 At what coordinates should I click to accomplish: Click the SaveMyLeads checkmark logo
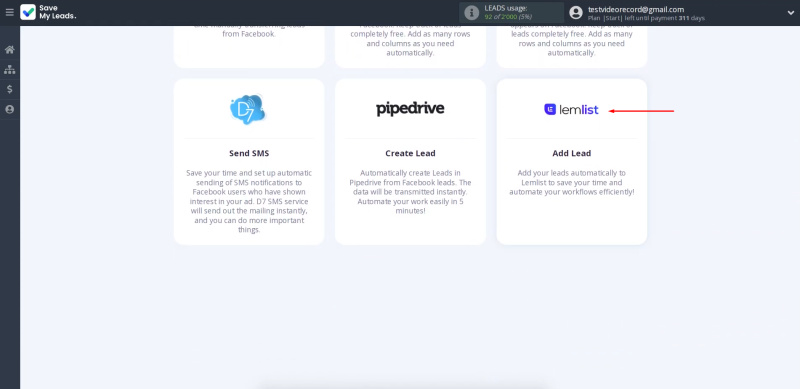pos(28,12)
